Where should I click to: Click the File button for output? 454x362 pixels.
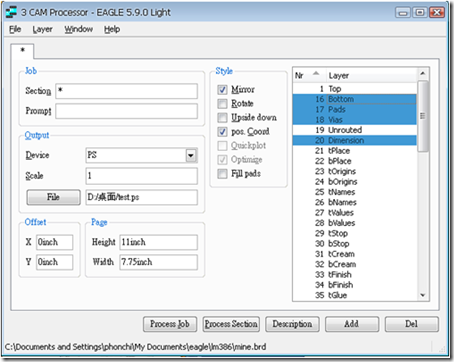(x=53, y=197)
